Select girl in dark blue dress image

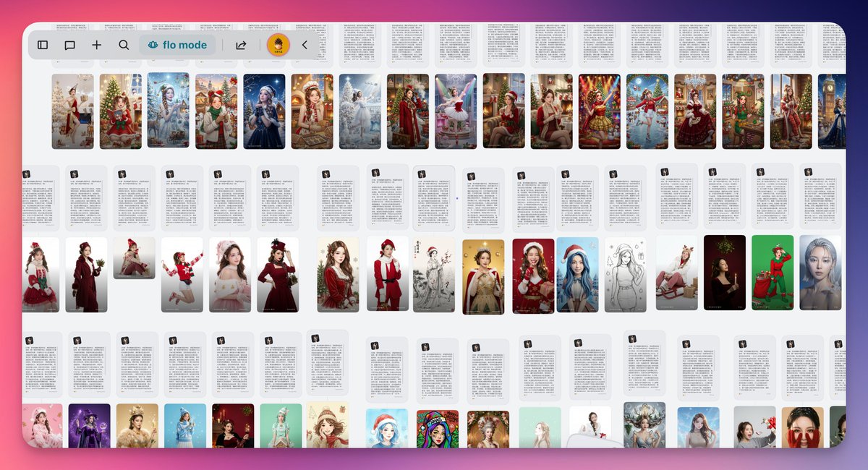(x=264, y=111)
